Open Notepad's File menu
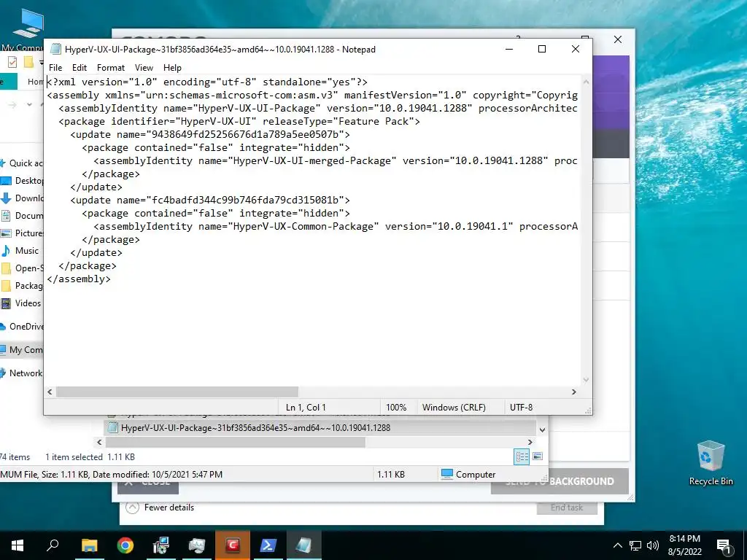Viewport: 747px width, 560px height. pos(55,68)
